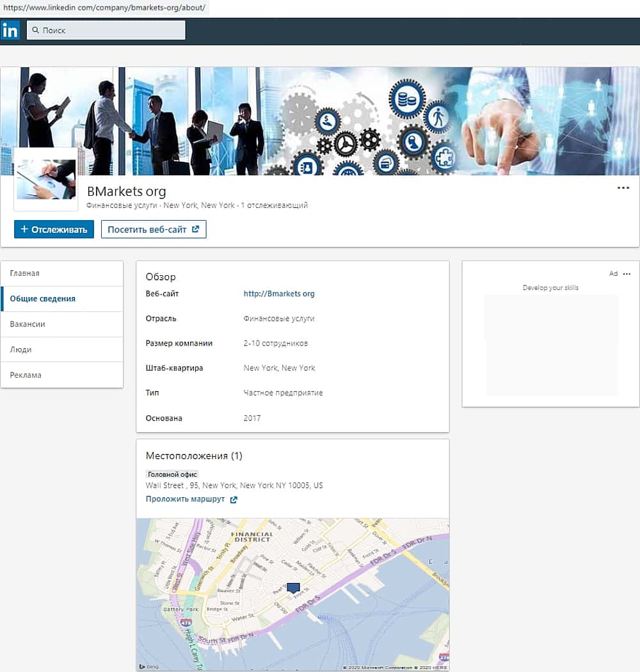Open the Ad options three-dot menu
The width and height of the screenshot is (640, 672).
click(627, 274)
